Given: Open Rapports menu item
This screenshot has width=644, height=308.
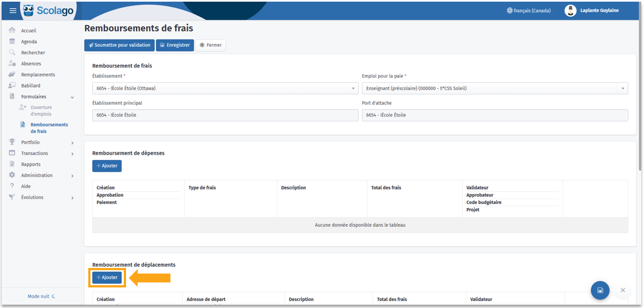Looking at the screenshot, I should [31, 164].
